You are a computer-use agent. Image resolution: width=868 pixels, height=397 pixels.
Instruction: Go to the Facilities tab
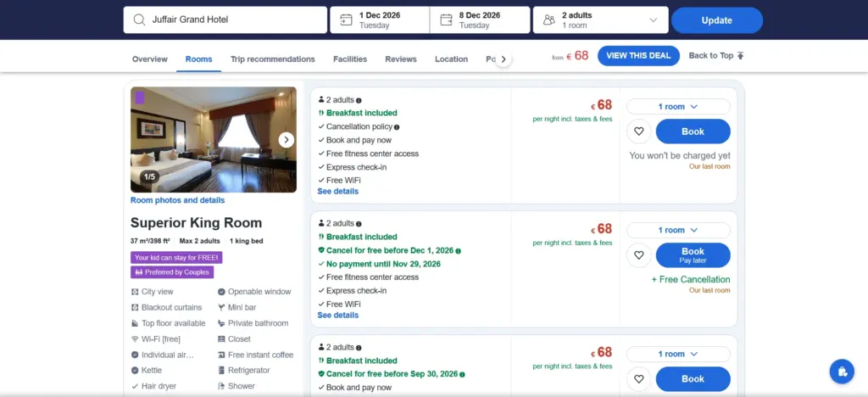click(x=350, y=59)
